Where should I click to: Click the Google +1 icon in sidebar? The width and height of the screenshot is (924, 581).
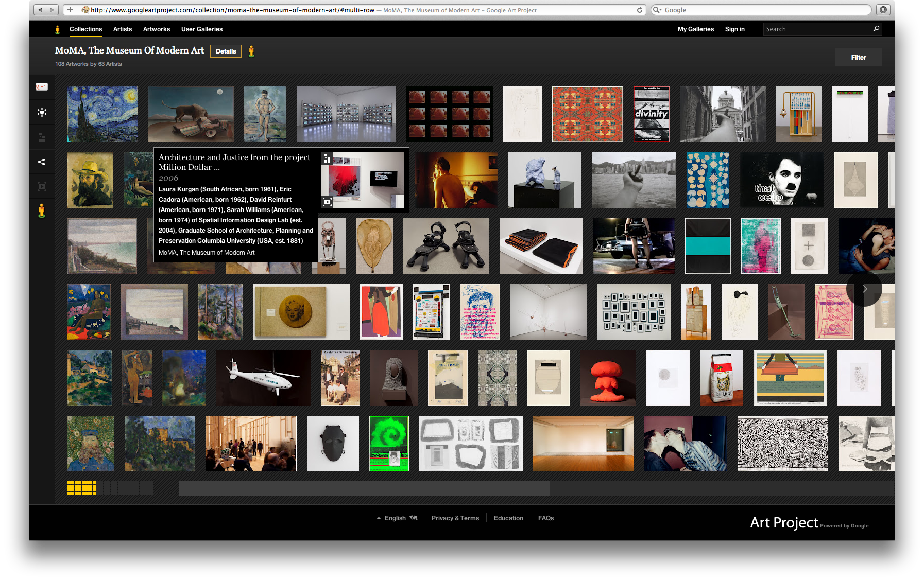pyautogui.click(x=41, y=86)
